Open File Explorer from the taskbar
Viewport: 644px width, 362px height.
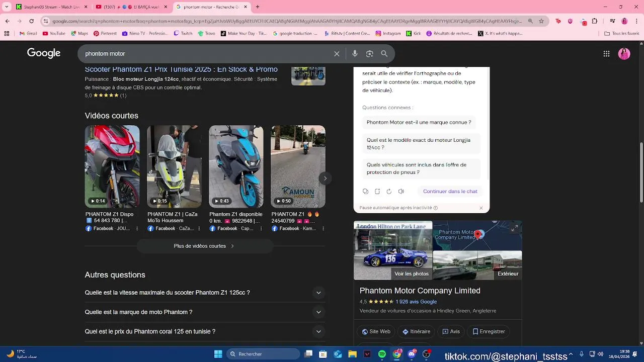pyautogui.click(x=353, y=354)
